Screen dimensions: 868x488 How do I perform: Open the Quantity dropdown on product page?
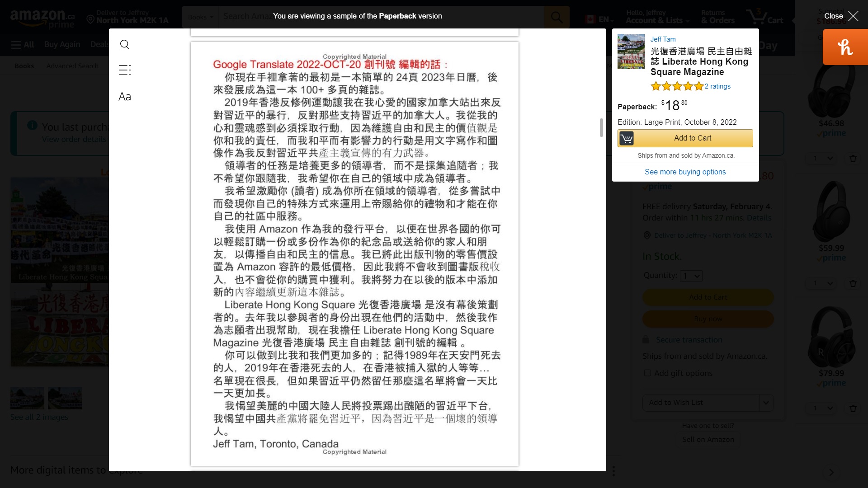coord(691,276)
